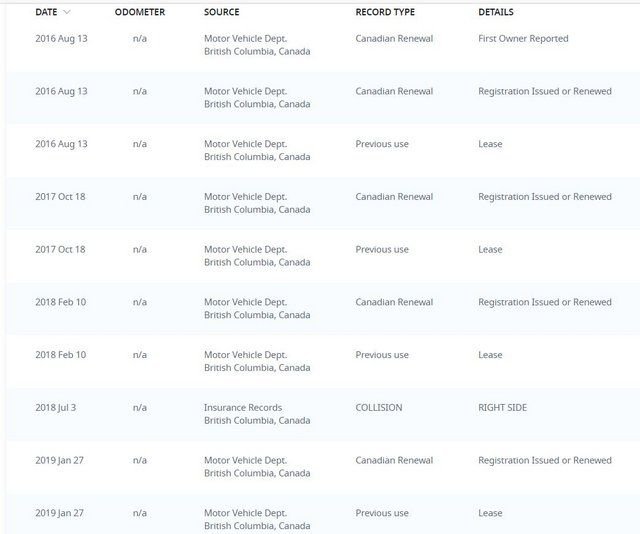This screenshot has width=640, height=534.
Task: Click the 2016 Aug 13 Previous use record type
Action: [382, 144]
